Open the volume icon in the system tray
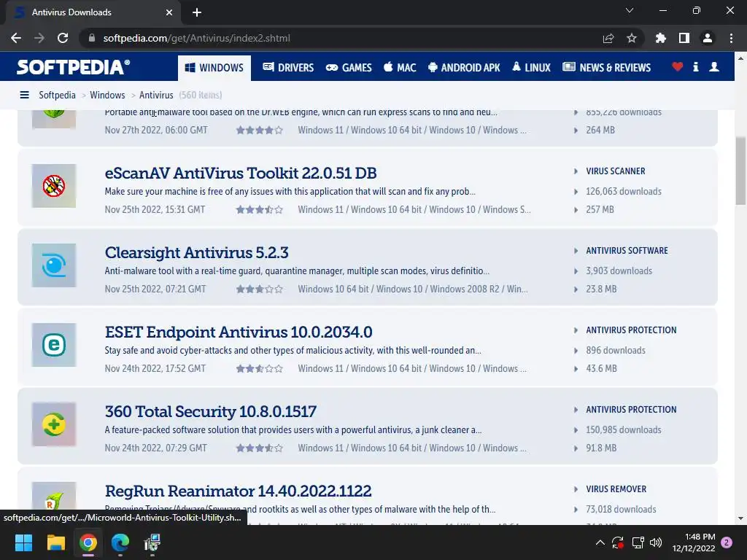Screen dimensions: 747x560 click(656, 542)
